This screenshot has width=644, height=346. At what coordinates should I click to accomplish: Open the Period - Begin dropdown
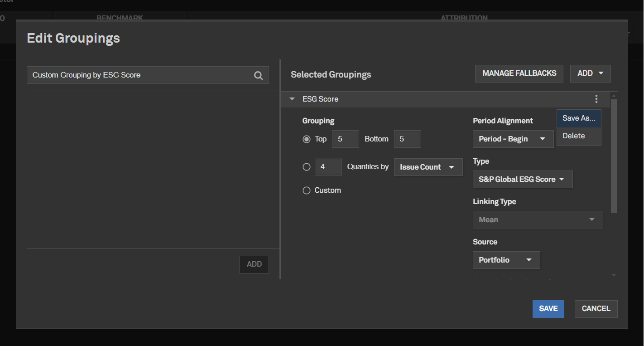(513, 139)
